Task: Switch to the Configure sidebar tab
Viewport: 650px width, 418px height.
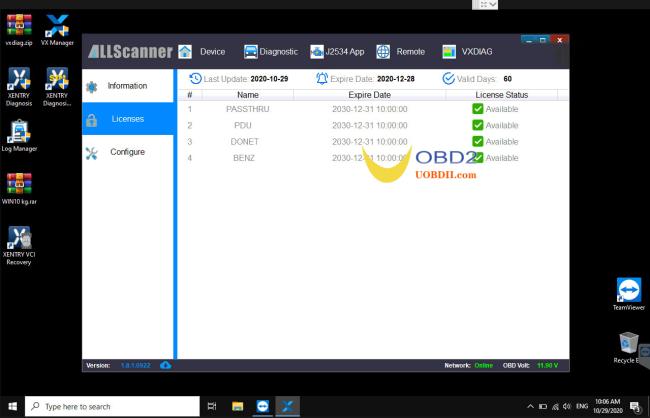Action: (127, 152)
